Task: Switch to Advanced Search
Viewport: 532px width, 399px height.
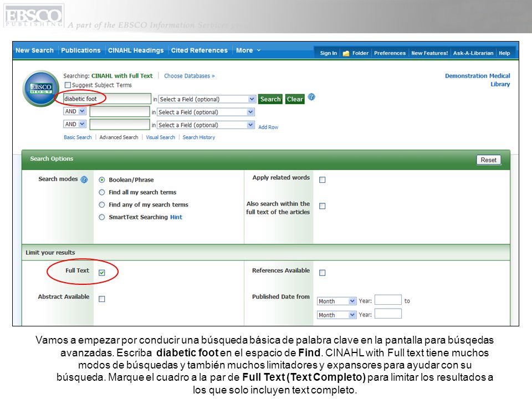Action: point(119,137)
